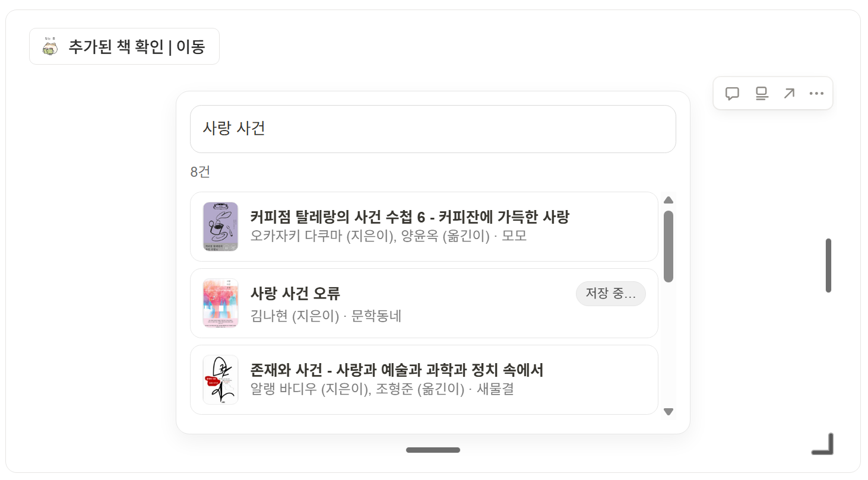Viewport: 868px width, 480px height.
Task: Click the 사랑 사건 오류 book cover
Action: (x=220, y=303)
